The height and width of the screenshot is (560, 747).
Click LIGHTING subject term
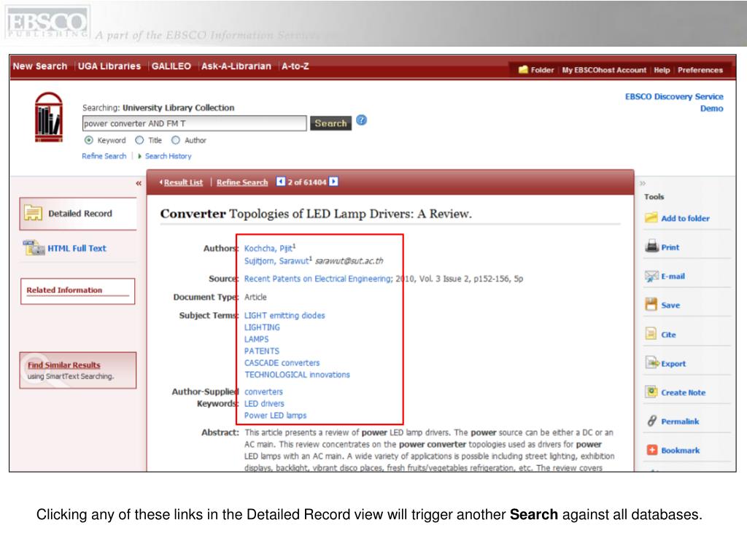[262, 327]
